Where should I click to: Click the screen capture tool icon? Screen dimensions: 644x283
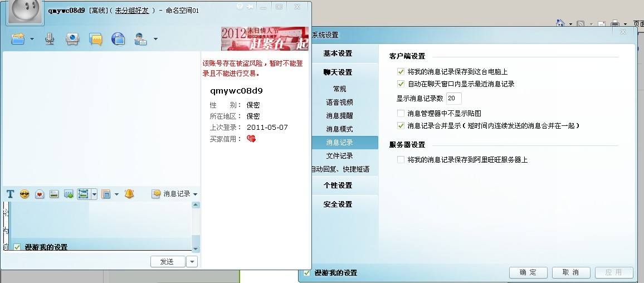(84, 194)
